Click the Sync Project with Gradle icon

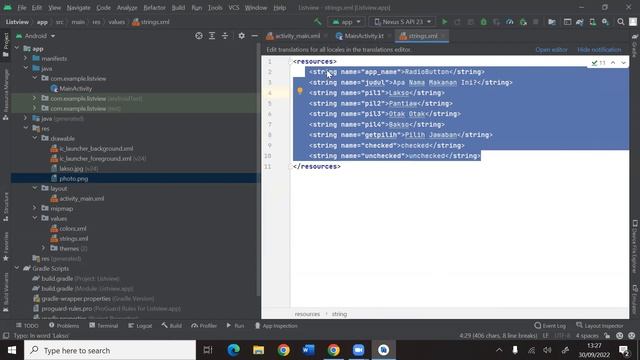(x=580, y=22)
